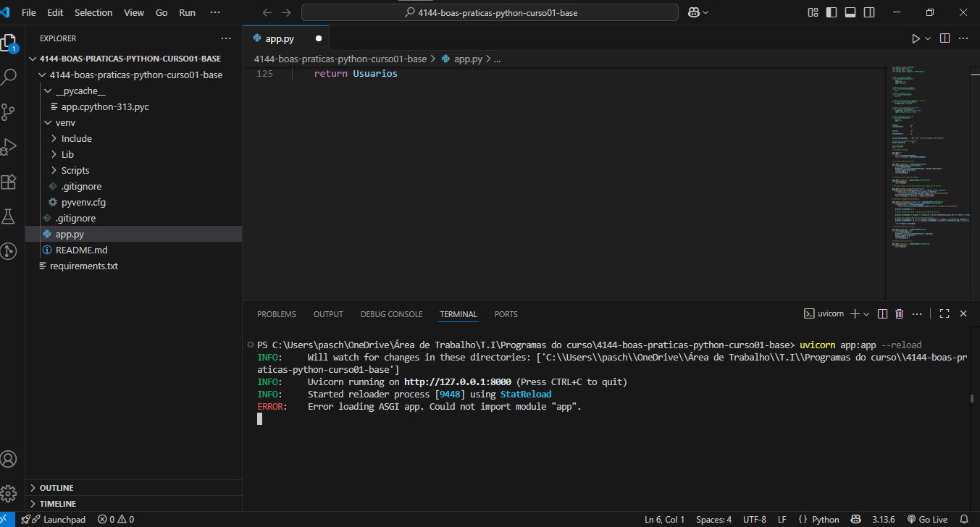The width and height of the screenshot is (980, 527).
Task: Click Go Live in status bar
Action: click(927, 519)
